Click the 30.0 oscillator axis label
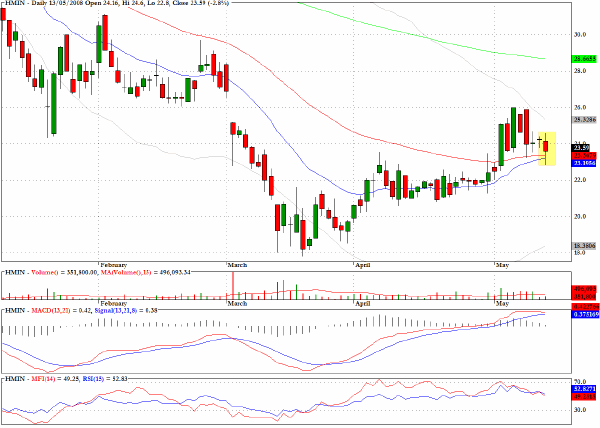The image size is (600, 428). point(580,410)
